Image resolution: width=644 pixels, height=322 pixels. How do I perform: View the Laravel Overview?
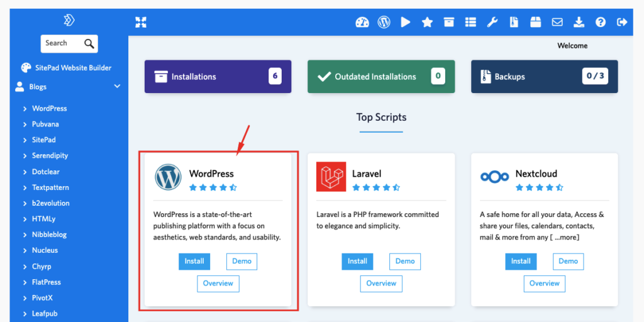(x=381, y=284)
